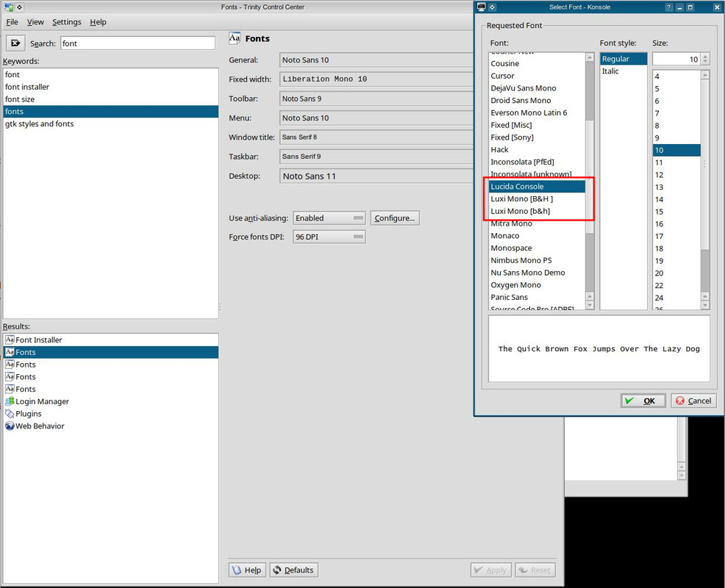The width and height of the screenshot is (725, 588).
Task: Click the Desktop font field Noto Sans 11
Action: click(x=376, y=176)
